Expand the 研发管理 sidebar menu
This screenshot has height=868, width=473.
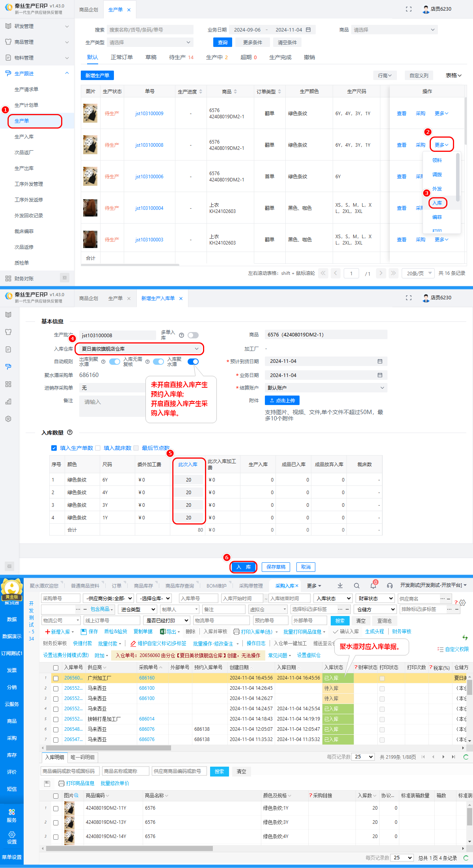37,26
